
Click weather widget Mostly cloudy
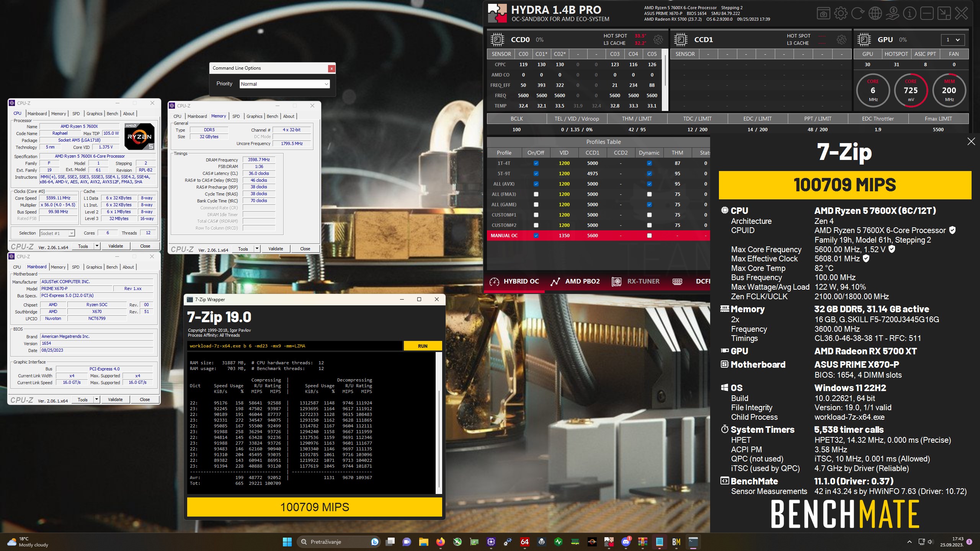pyautogui.click(x=28, y=542)
